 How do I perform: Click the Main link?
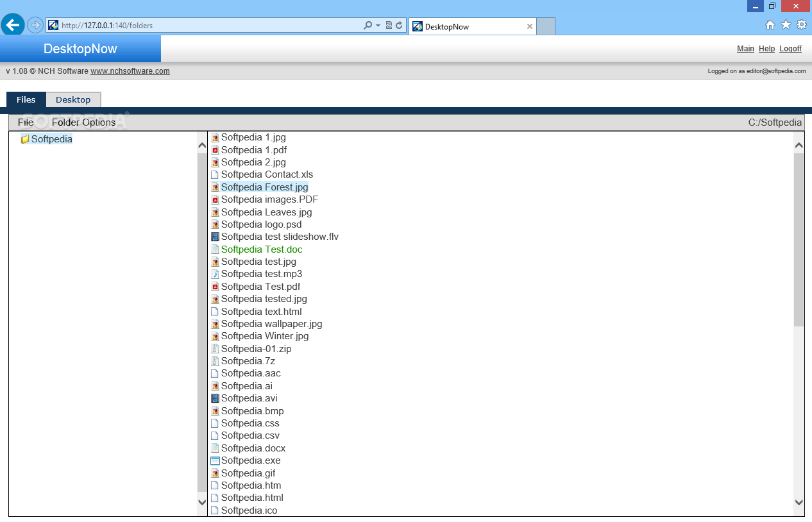coord(745,49)
